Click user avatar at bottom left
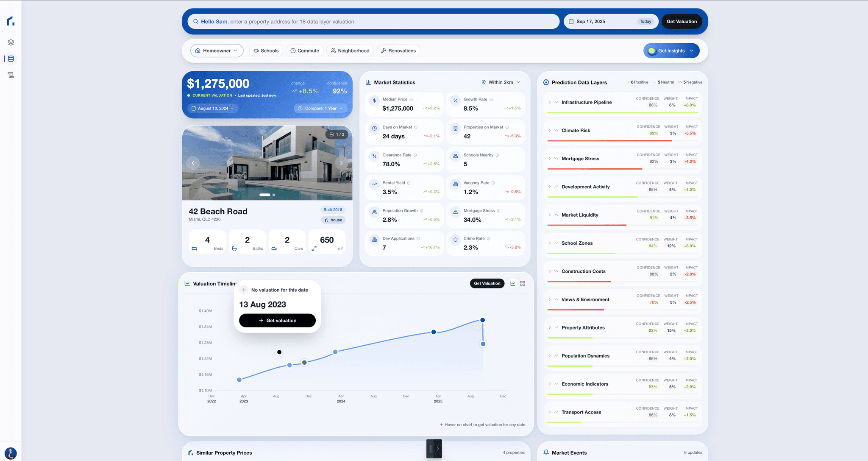Viewport: 868px width, 461px height. coord(11,453)
